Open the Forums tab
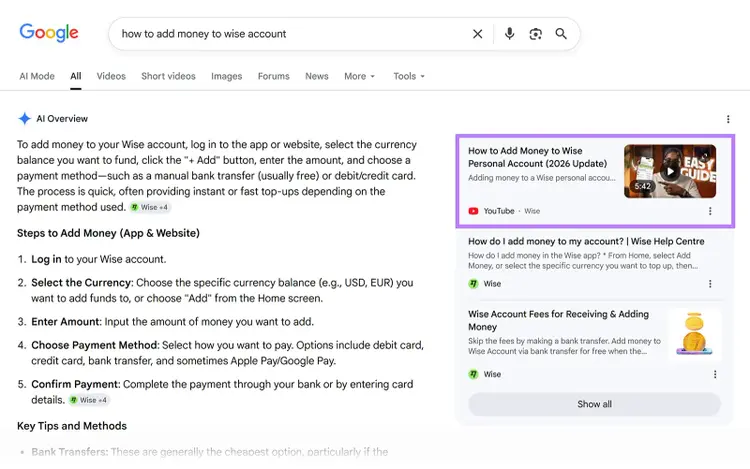 (274, 76)
